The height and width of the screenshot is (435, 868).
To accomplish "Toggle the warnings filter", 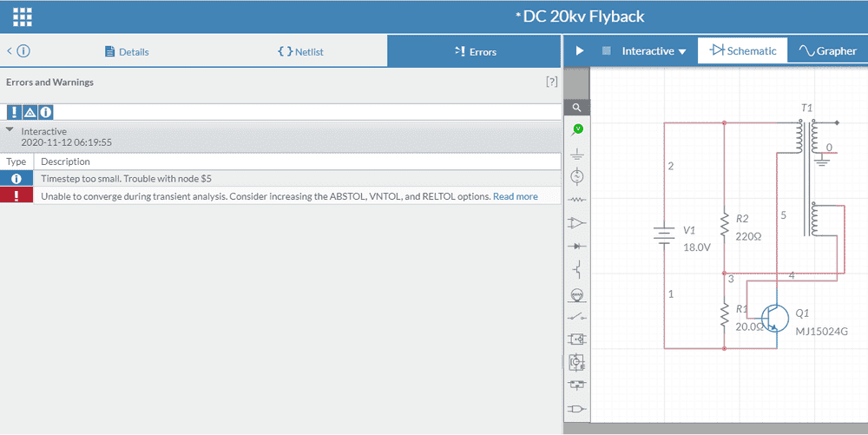I will tap(30, 112).
